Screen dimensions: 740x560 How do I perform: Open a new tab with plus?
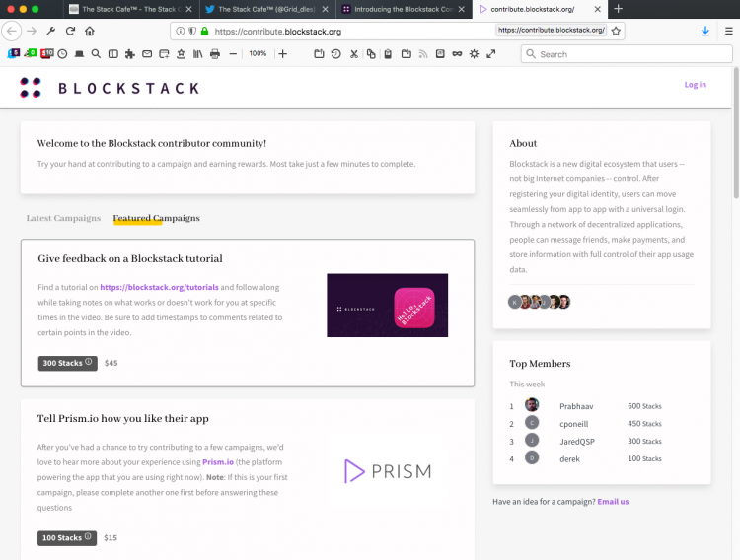coord(619,9)
